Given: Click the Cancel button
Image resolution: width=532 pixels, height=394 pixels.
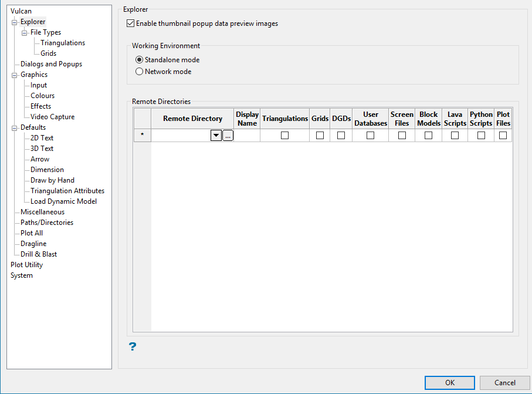Looking at the screenshot, I should pyautogui.click(x=504, y=383).
